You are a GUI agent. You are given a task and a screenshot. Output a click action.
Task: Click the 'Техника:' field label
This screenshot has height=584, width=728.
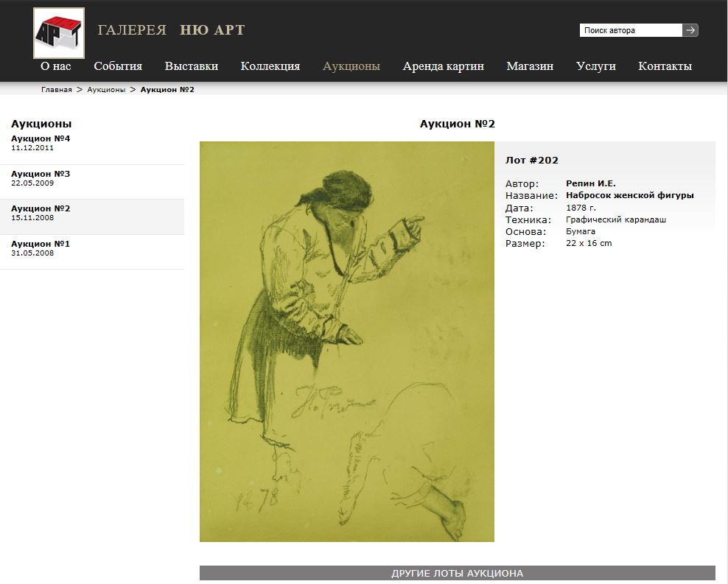(528, 220)
